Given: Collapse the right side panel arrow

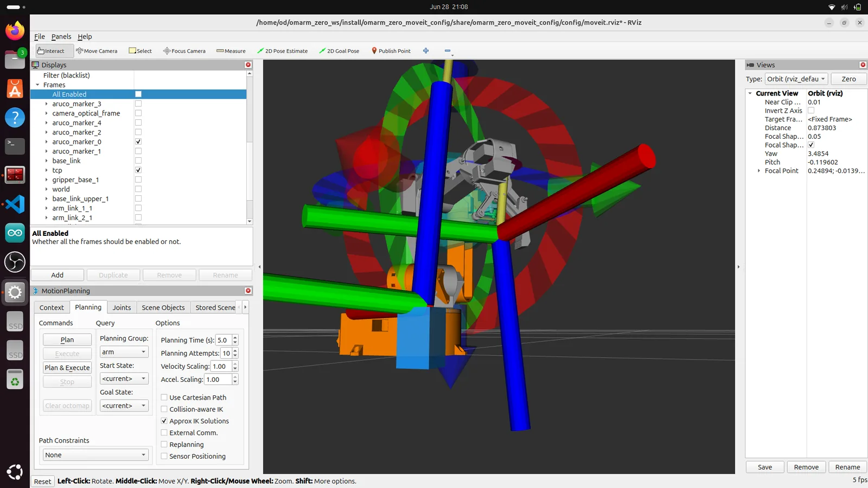Looking at the screenshot, I should click(738, 267).
